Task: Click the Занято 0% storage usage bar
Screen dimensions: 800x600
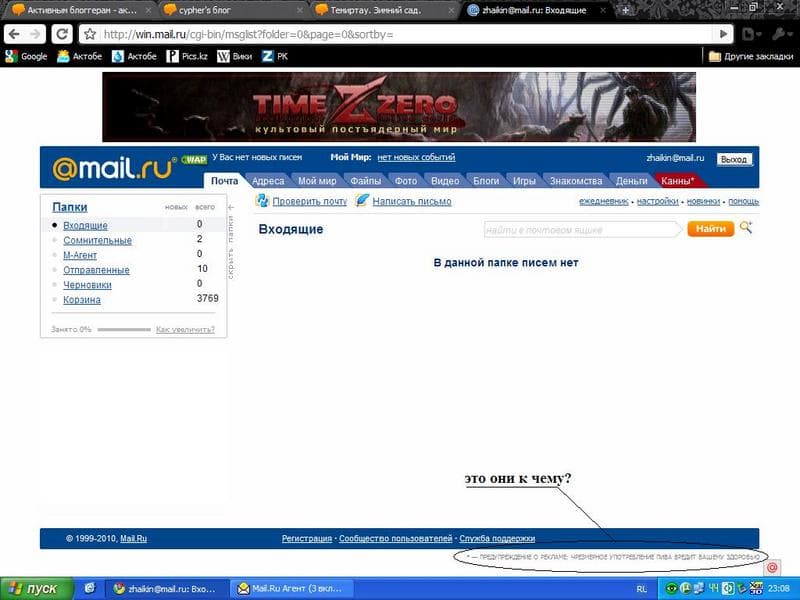Action: click(x=124, y=330)
